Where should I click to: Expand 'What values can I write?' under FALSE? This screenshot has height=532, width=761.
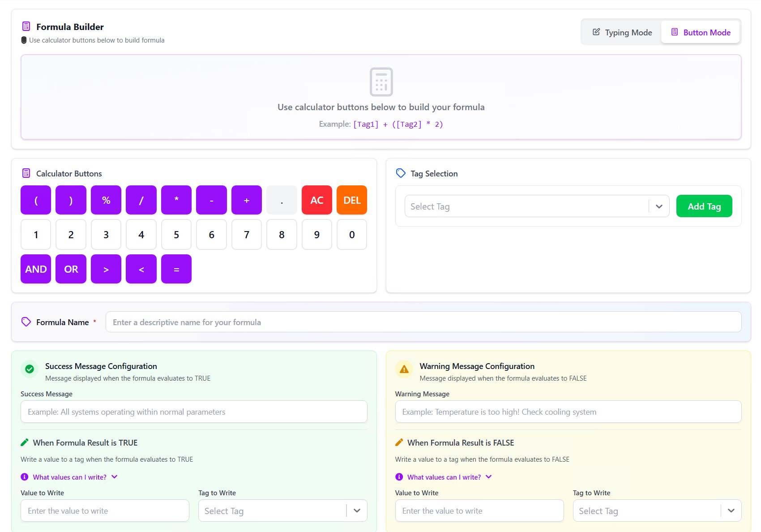click(x=444, y=477)
